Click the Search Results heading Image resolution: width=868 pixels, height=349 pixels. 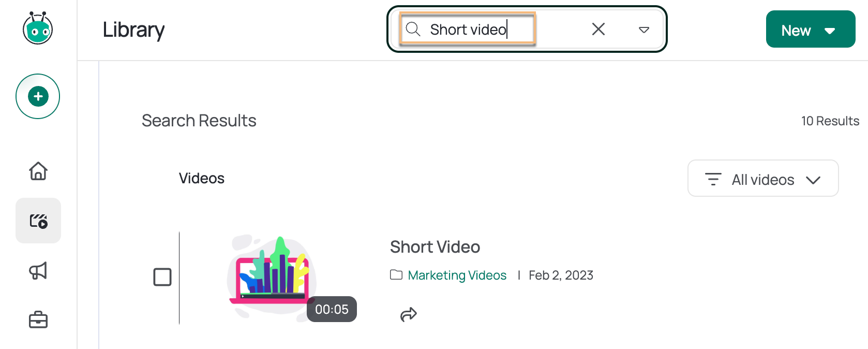[x=199, y=121]
